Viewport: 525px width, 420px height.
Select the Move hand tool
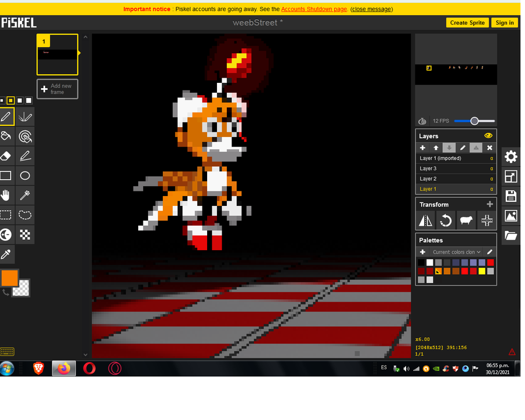(6, 195)
